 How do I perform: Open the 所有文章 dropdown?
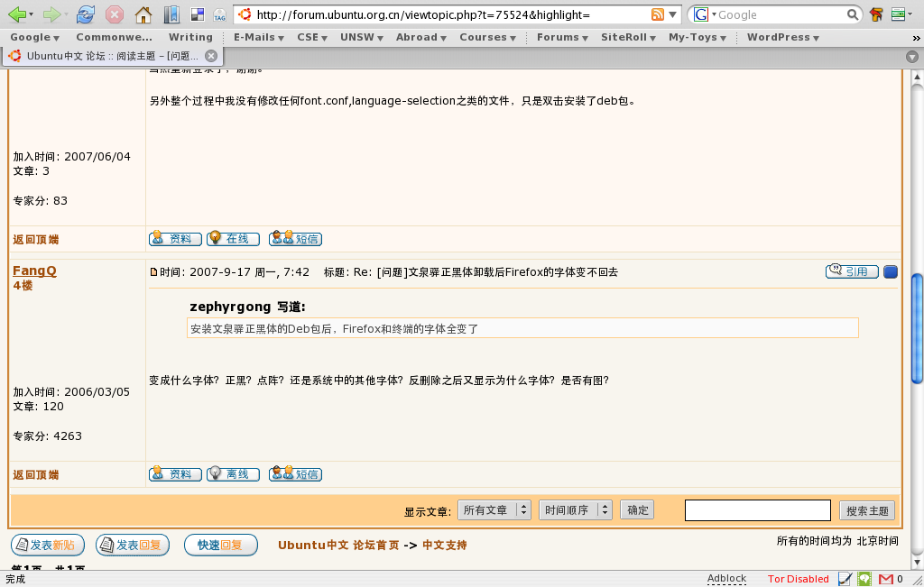[494, 509]
